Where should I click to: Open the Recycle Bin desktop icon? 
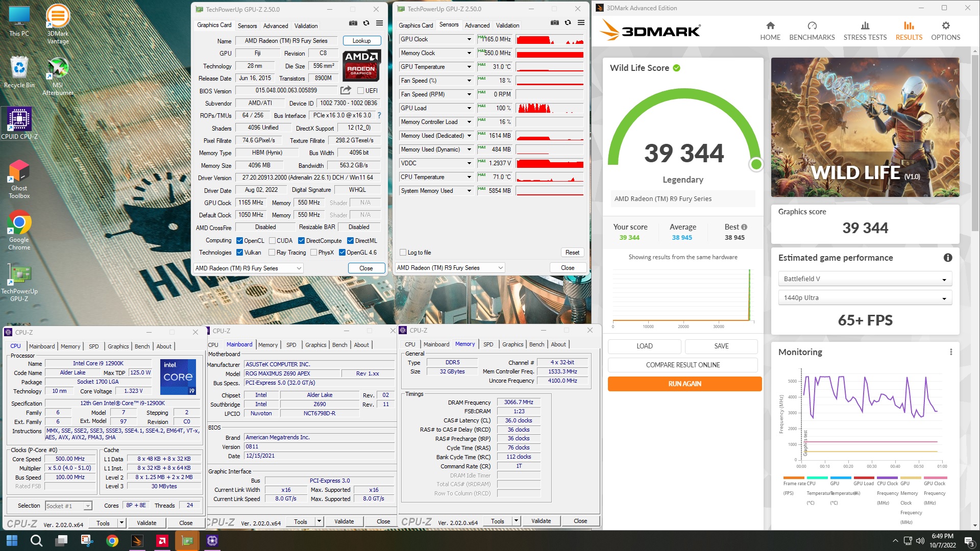pyautogui.click(x=19, y=72)
